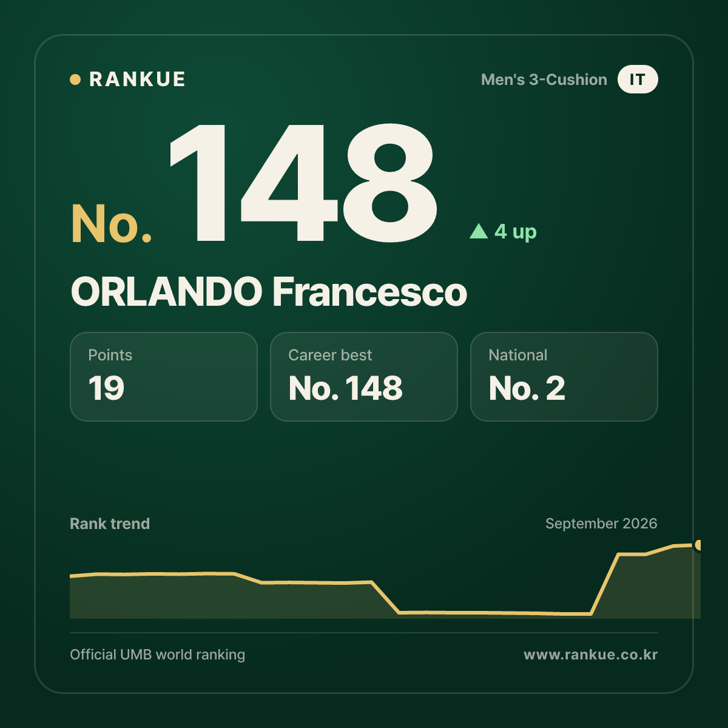Image resolution: width=728 pixels, height=728 pixels.
Task: Click the RANKUE logo text
Action: [137, 79]
